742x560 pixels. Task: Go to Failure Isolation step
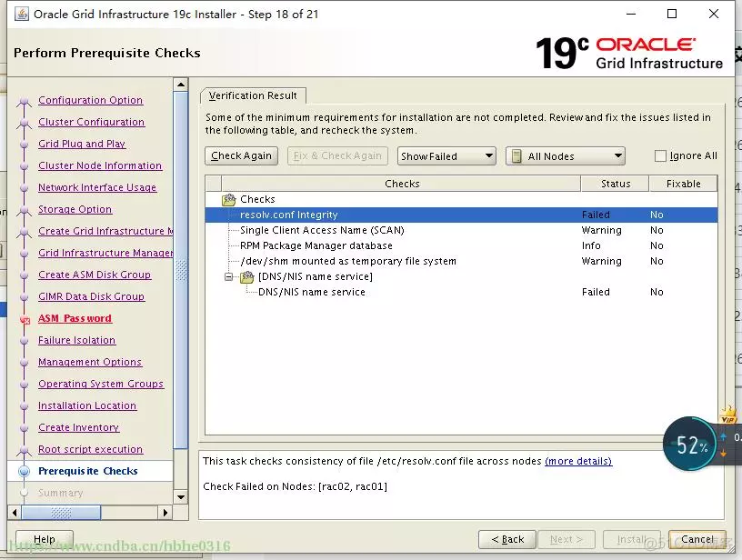[76, 340]
